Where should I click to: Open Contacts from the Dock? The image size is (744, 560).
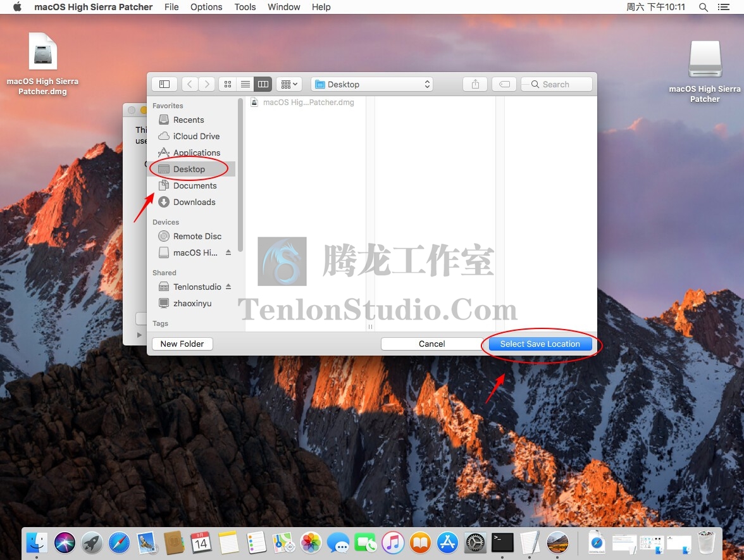point(174,542)
